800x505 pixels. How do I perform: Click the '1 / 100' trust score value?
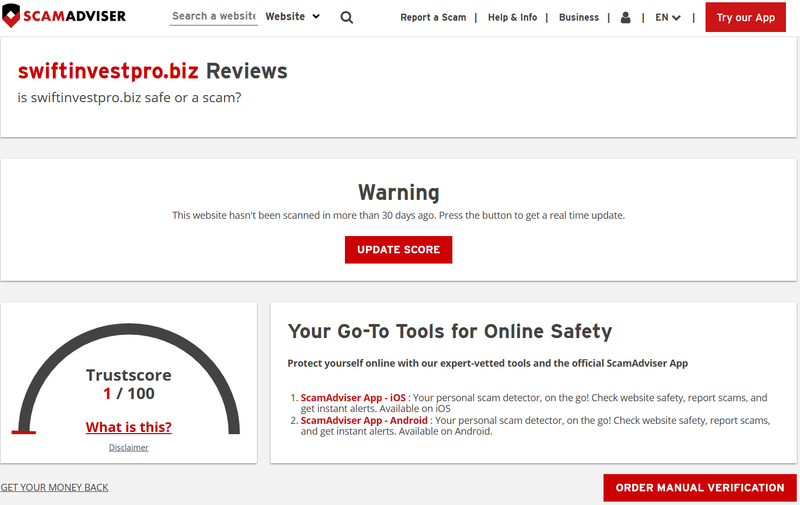coord(129,394)
